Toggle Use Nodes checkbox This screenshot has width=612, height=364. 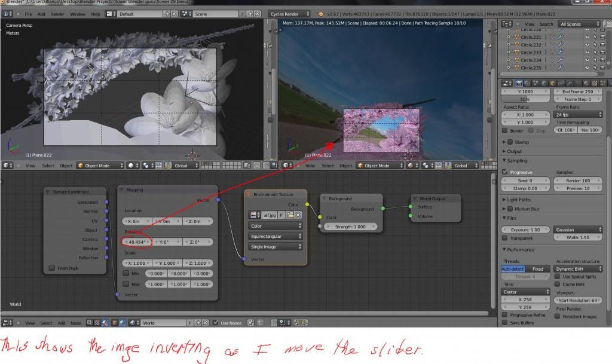click(215, 323)
